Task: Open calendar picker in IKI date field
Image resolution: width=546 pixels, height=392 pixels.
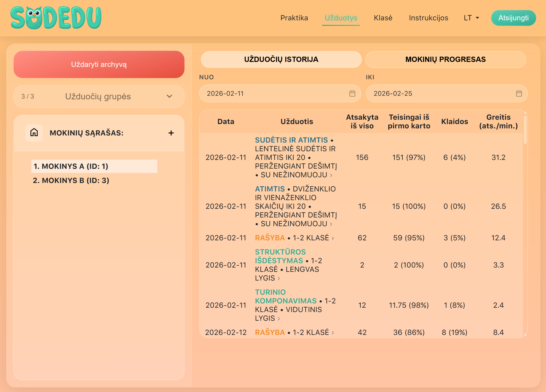Action: 519,93
